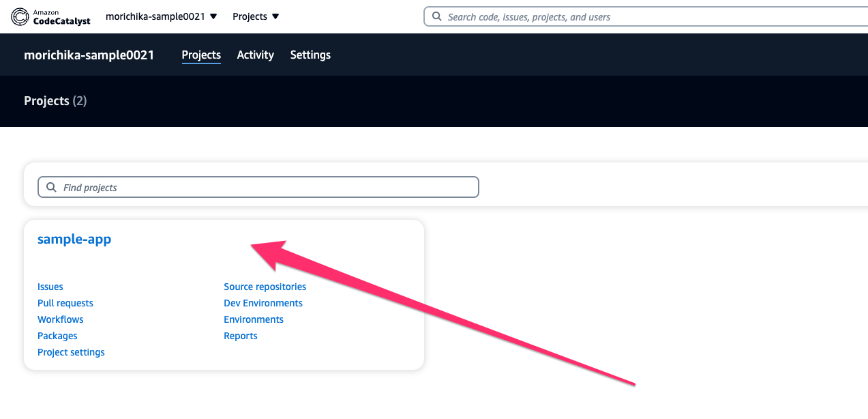Open the morichika-sample0021 space dropdown
868x419 pixels.
162,16
